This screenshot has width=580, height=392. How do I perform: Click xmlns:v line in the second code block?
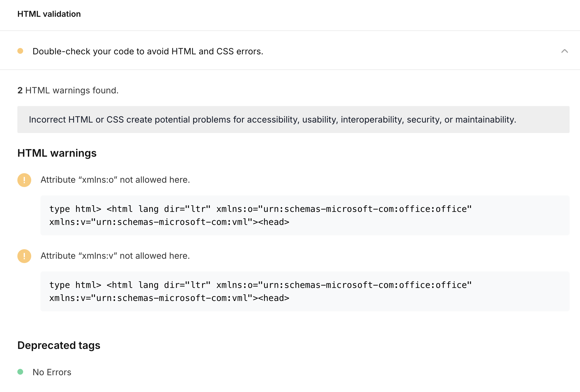[169, 298]
